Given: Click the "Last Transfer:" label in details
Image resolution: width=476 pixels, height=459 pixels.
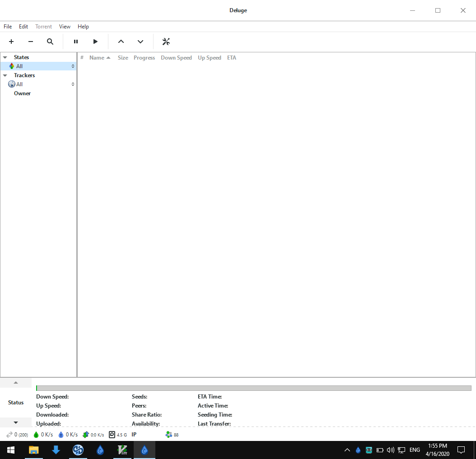Looking at the screenshot, I should click(215, 424).
